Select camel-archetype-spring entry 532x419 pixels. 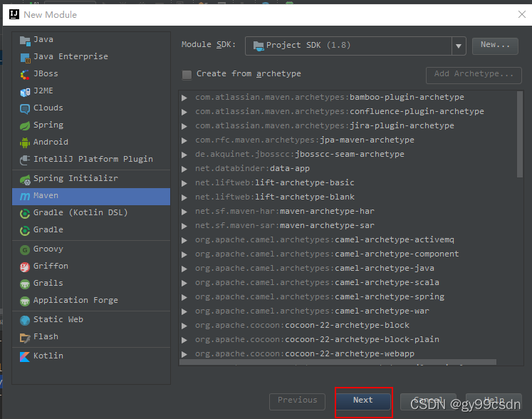pyautogui.click(x=320, y=296)
